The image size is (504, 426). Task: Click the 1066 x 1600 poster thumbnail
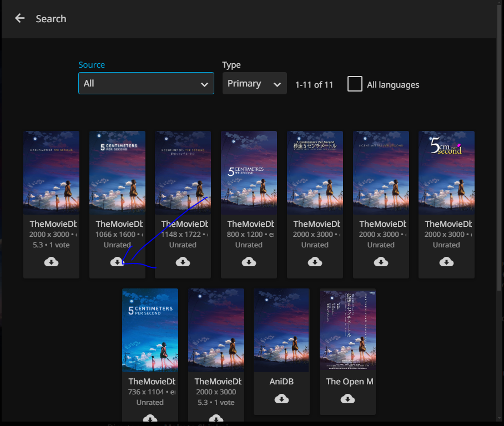pyautogui.click(x=117, y=172)
